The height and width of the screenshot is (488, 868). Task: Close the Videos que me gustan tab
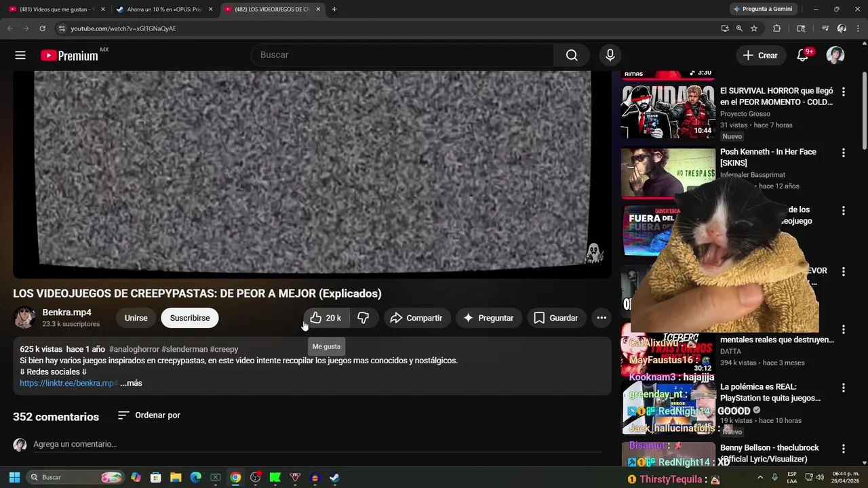point(103,9)
